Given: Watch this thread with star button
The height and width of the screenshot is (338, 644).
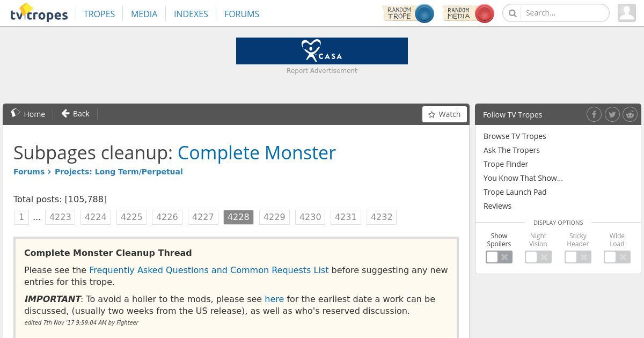Looking at the screenshot, I should [x=444, y=114].
